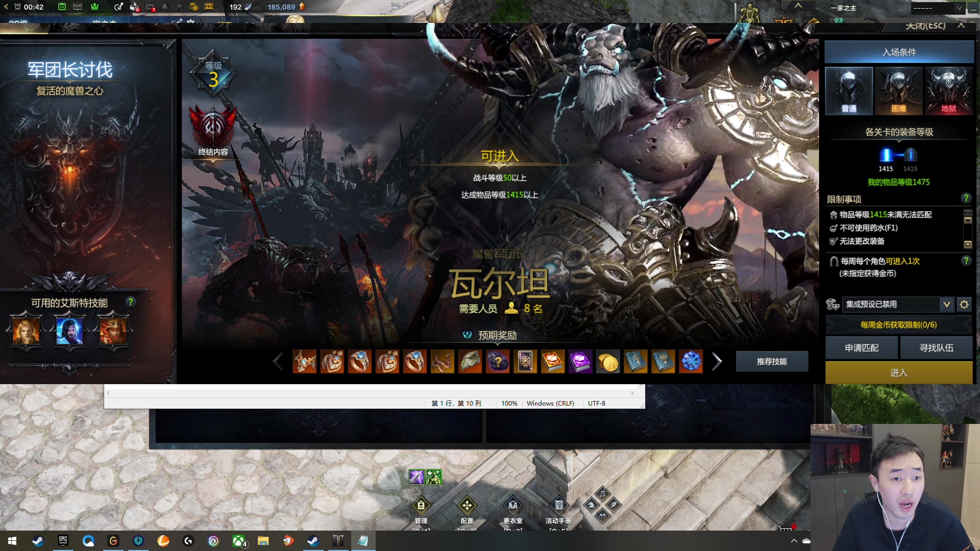This screenshot has width=980, height=551.
Task: Select the 困难 hard difficulty
Action: (898, 91)
